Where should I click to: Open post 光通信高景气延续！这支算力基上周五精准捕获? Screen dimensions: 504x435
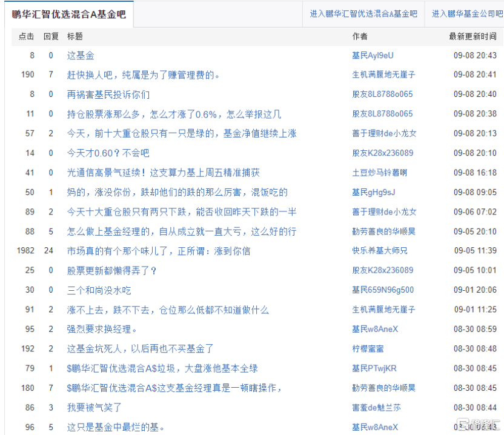164,173
